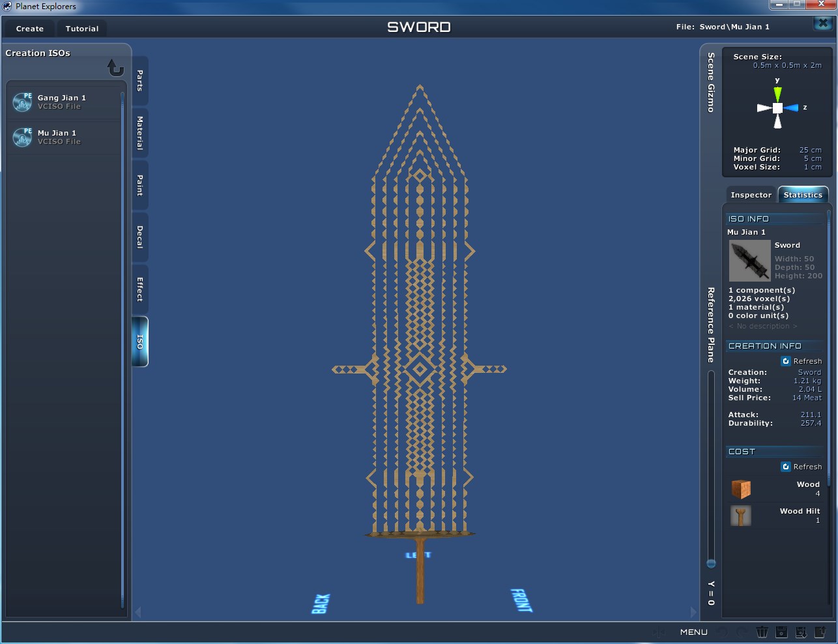
Task: Click the Scene Gizmo vertical label
Action: pyautogui.click(x=711, y=82)
